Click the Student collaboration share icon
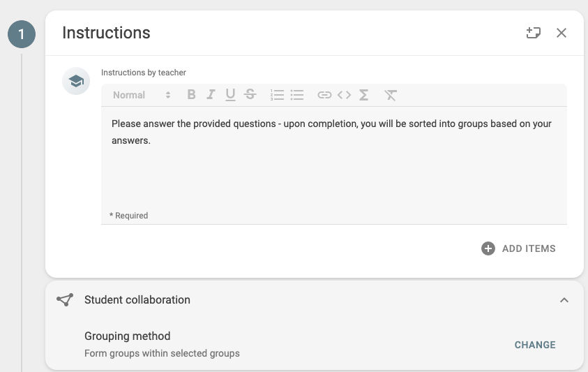The image size is (588, 372). 65,300
